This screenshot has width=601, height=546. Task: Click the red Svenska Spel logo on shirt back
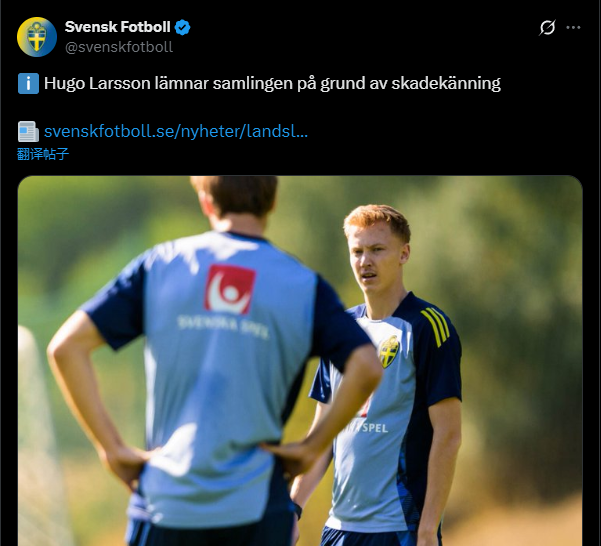pos(230,289)
